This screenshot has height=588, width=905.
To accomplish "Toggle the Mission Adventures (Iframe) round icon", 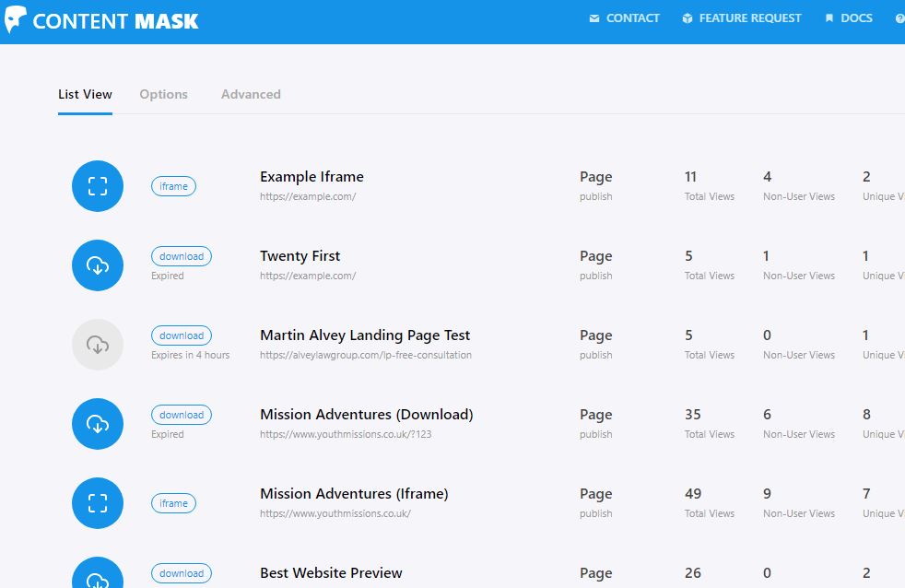I will 98,503.
